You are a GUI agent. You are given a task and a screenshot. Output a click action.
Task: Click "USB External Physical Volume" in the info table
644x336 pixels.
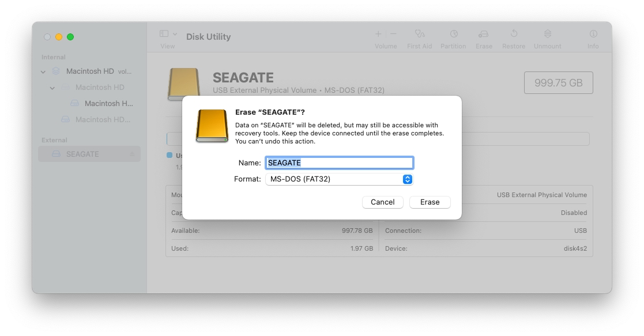[542, 195]
